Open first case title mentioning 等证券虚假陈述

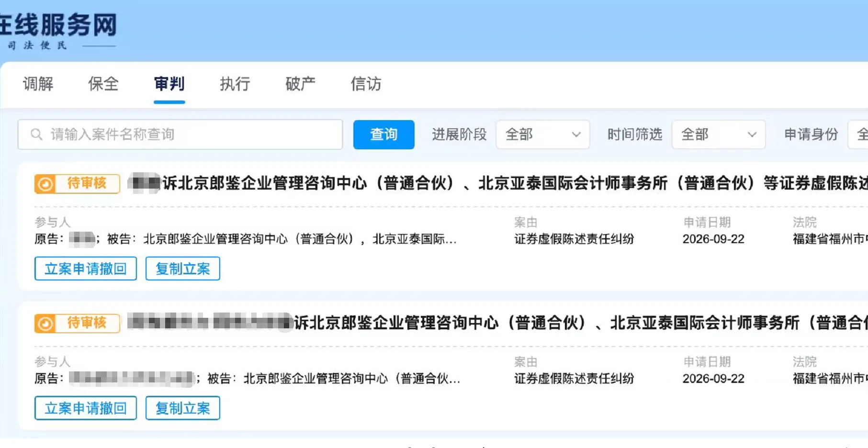pos(498,183)
